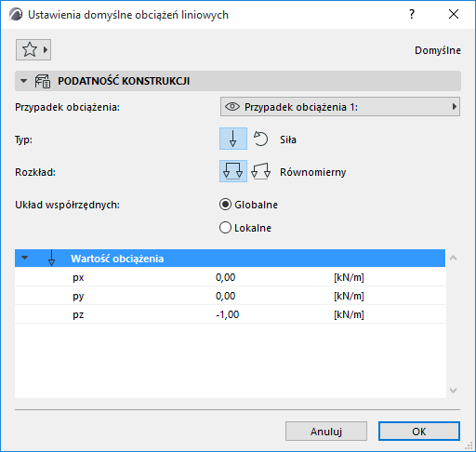Screen dimensions: 476x452
Task: Click the structural panel icon beside Podatność konstrukcji
Action: tap(42, 81)
